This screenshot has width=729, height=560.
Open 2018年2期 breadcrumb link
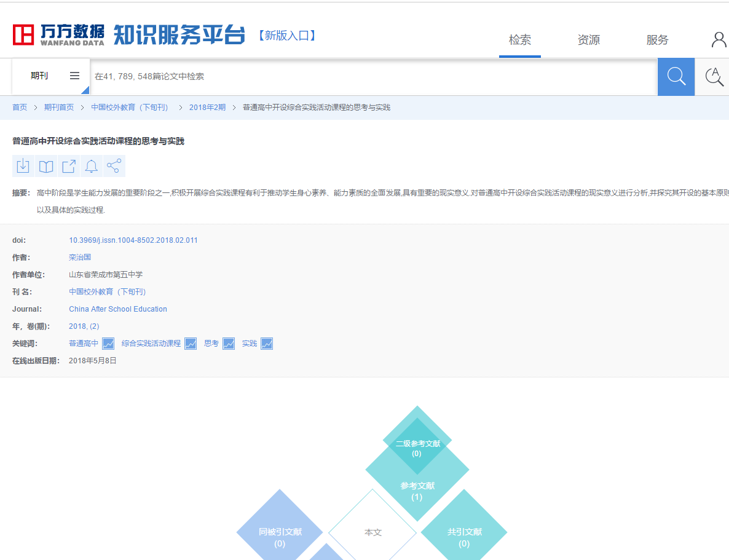coord(207,108)
